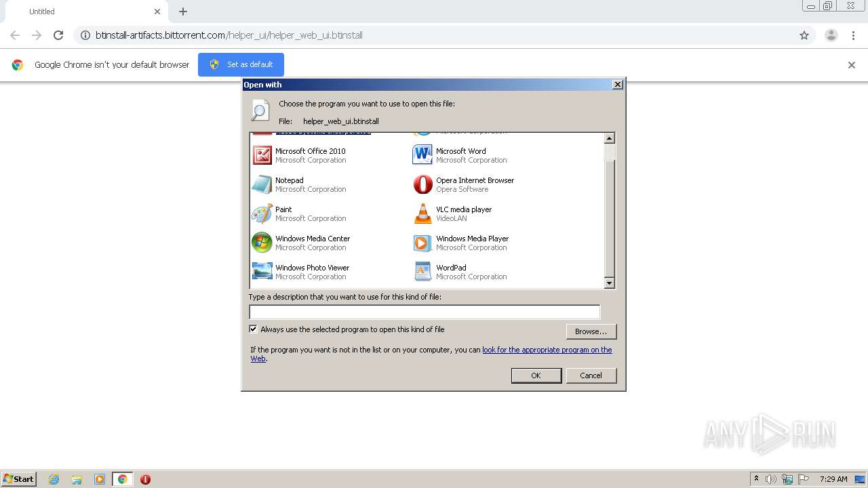Open the Start menu
Screen dimensions: 868x488
19,479
